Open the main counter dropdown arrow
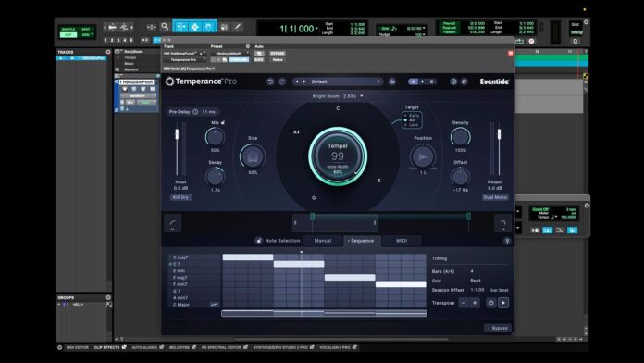The height and width of the screenshot is (363, 644). click(316, 29)
